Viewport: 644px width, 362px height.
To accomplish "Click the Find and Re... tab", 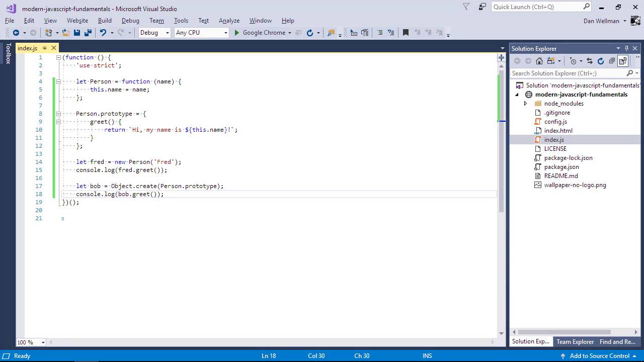I will [617, 342].
